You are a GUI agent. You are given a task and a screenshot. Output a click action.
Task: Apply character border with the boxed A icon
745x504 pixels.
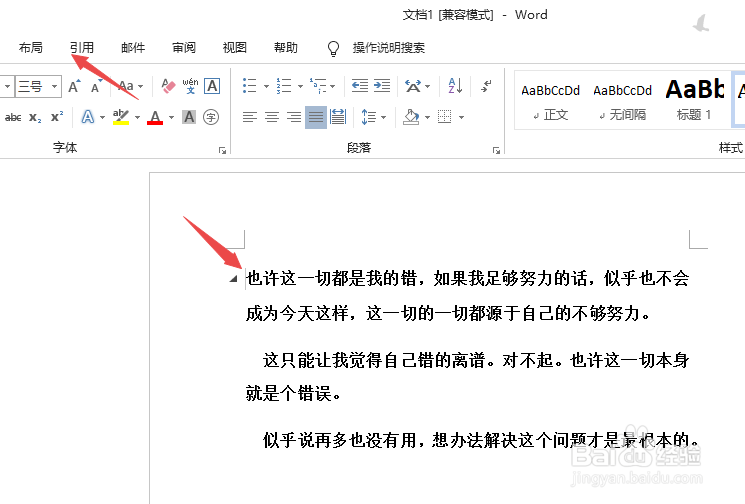pyautogui.click(x=212, y=86)
